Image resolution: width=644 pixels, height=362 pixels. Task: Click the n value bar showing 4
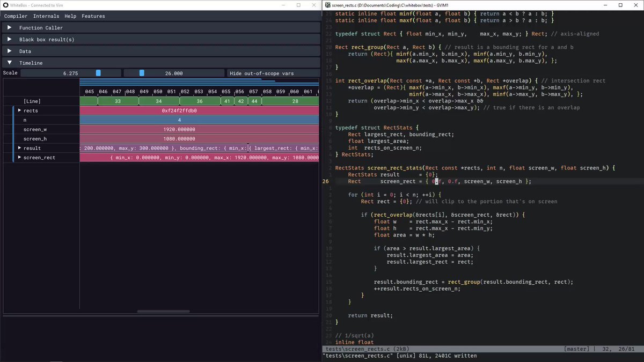click(x=200, y=120)
